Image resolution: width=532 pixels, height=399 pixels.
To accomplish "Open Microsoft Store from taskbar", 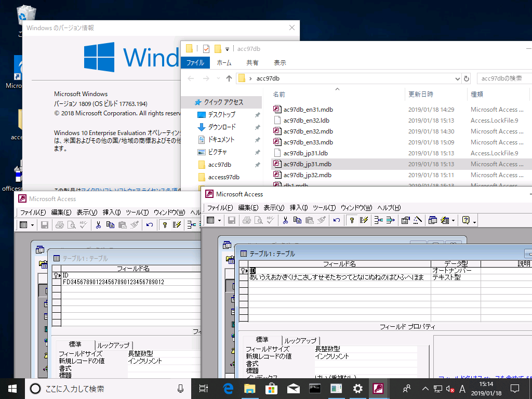I will tap(271, 389).
